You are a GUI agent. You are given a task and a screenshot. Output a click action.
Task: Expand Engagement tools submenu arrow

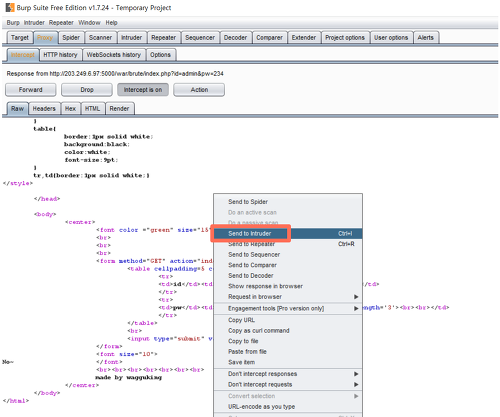pos(356,308)
